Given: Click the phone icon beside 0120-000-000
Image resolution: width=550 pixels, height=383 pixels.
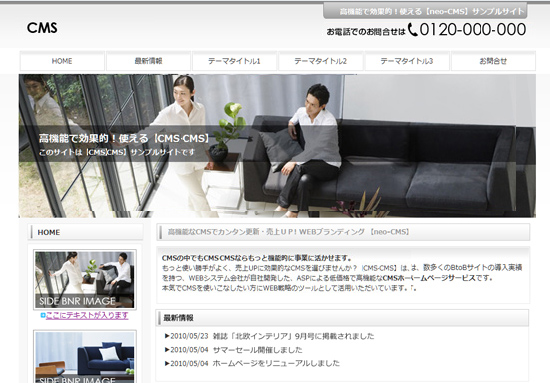Looking at the screenshot, I should click(413, 30).
